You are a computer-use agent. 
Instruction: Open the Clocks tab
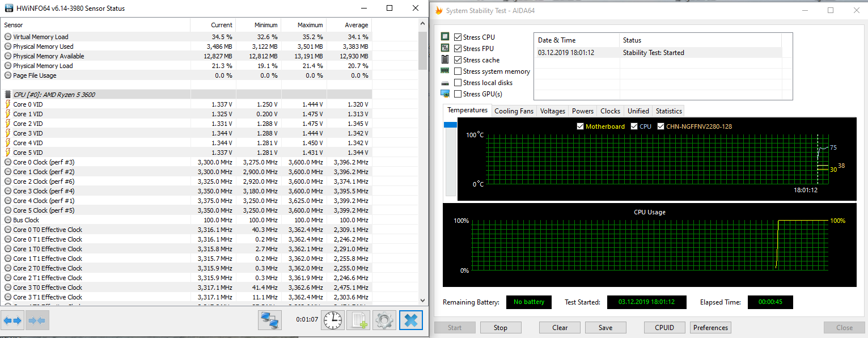611,111
